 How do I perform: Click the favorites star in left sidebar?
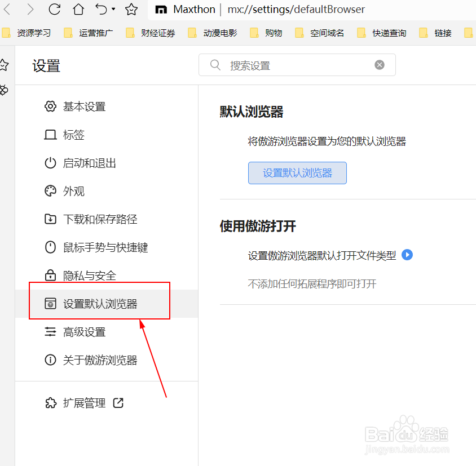point(3,65)
